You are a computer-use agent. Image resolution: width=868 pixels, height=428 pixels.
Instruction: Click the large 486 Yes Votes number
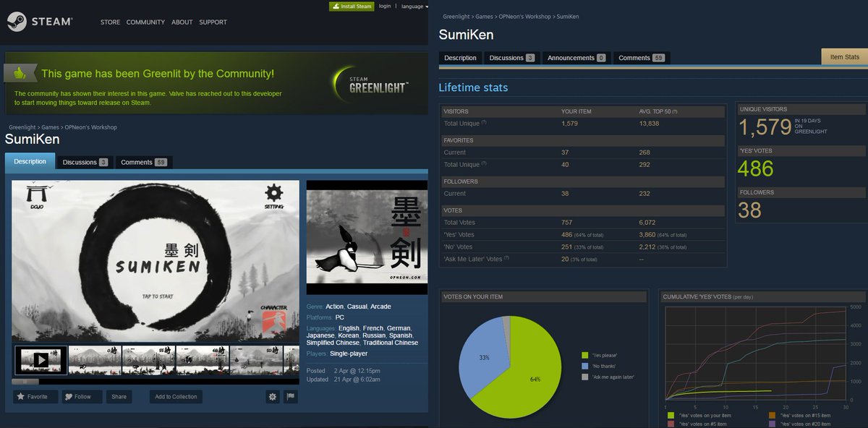[756, 169]
